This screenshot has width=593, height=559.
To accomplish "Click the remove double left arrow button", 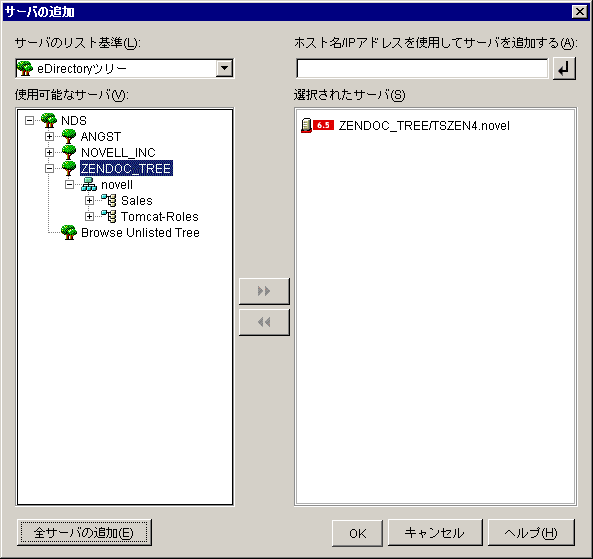I will (x=264, y=322).
